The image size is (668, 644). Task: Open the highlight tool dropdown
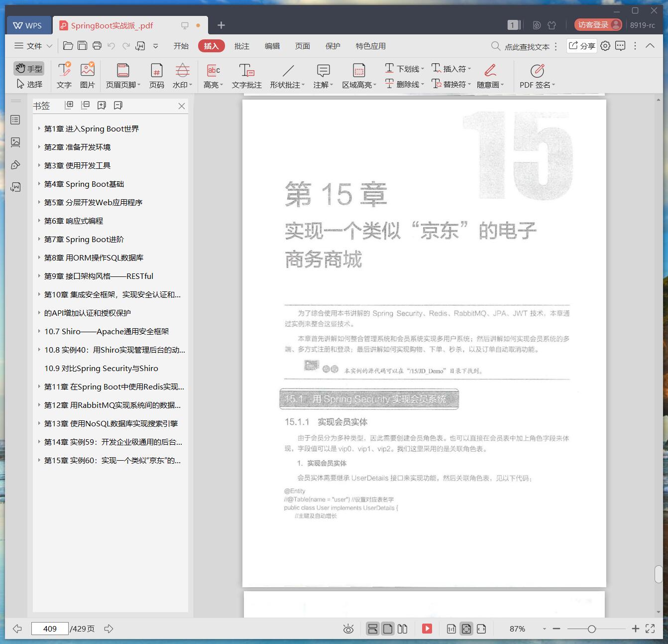213,76
